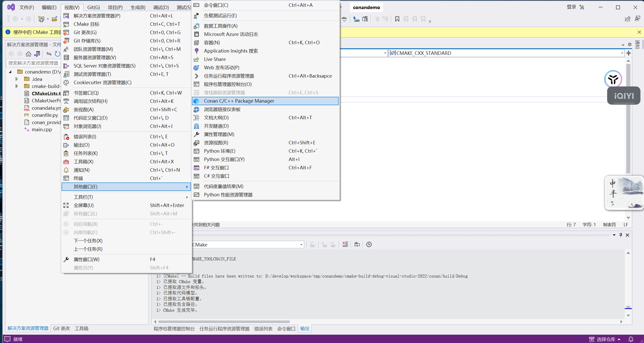The image size is (644, 343).
Task: Switch to the 命令窗口 bottom tab
Action: 286,329
